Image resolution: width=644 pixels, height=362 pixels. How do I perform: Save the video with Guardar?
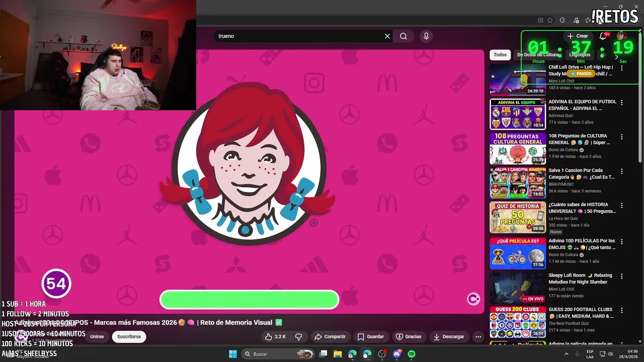[371, 336]
